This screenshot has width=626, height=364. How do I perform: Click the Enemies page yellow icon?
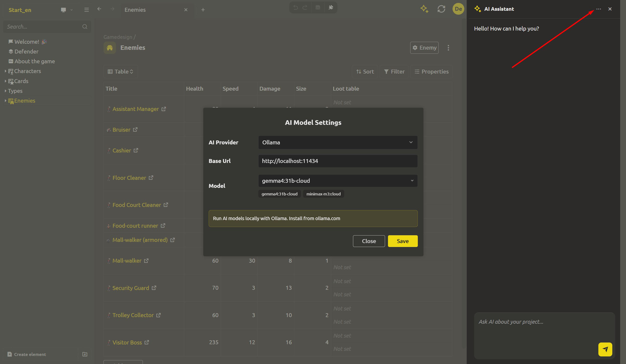click(x=110, y=48)
